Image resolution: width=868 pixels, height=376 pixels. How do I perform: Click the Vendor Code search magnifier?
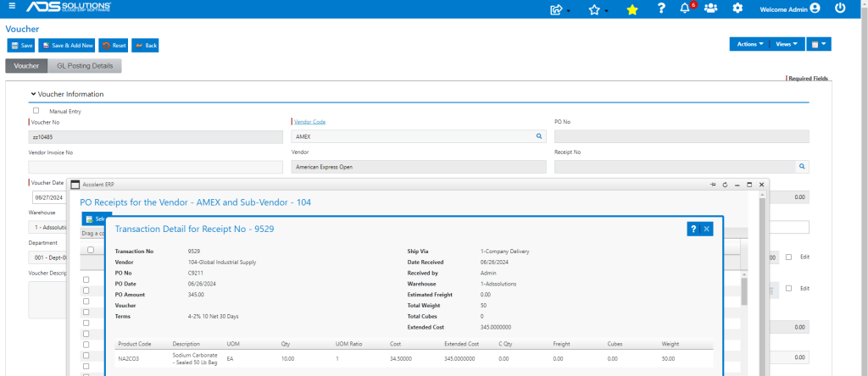(538, 135)
